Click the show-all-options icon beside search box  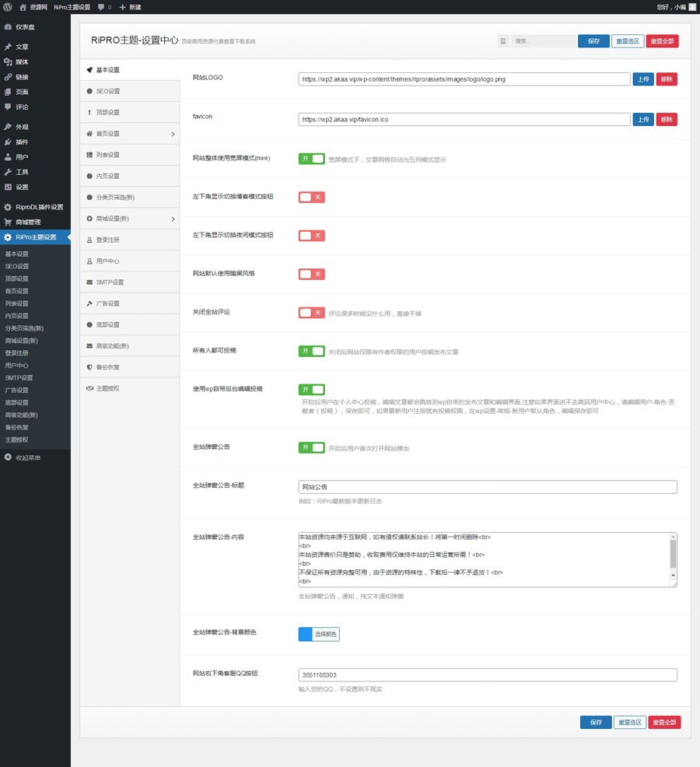503,41
